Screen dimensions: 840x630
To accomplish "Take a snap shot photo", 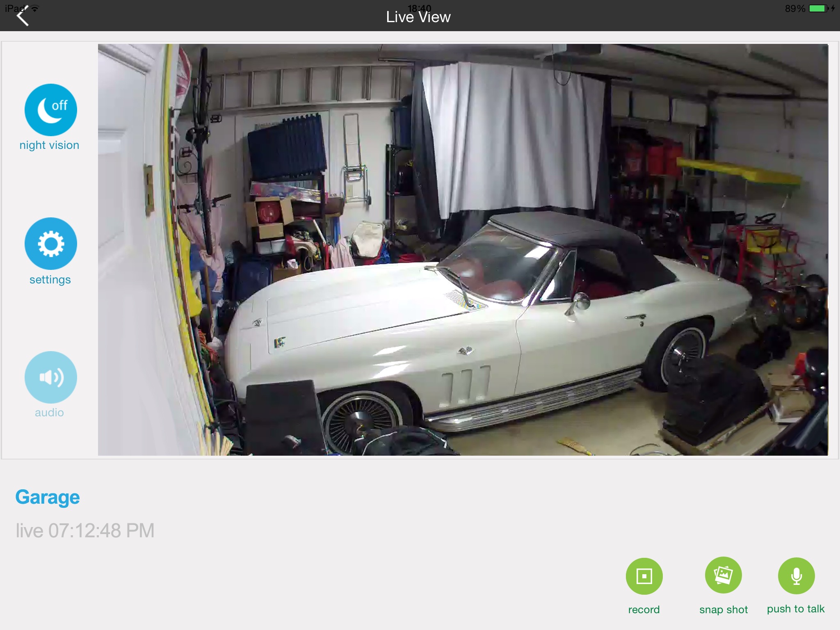I will pos(723,575).
